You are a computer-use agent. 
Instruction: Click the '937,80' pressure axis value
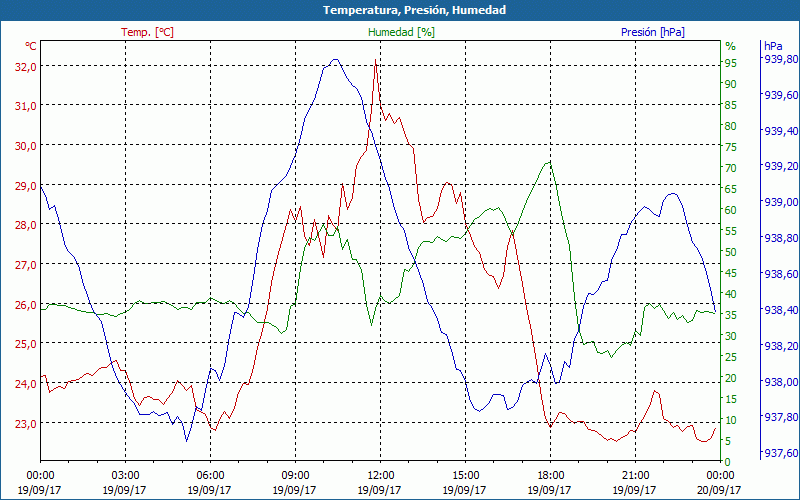(x=780, y=417)
